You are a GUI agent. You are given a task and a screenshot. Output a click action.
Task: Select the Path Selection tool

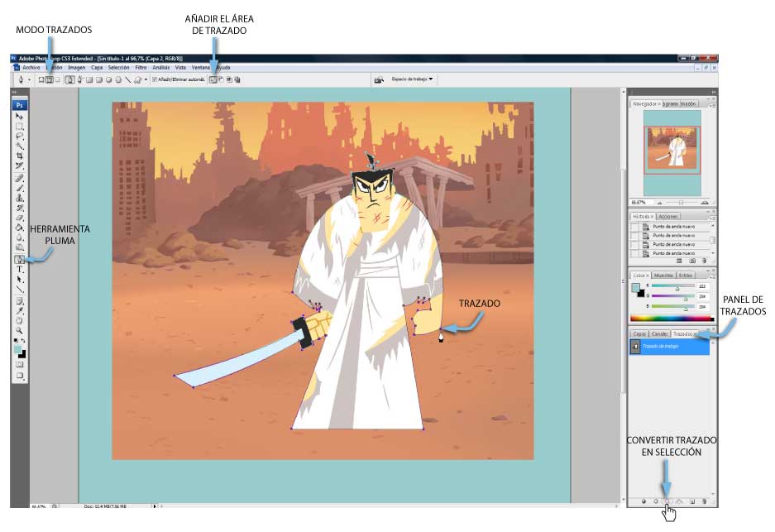click(19, 280)
